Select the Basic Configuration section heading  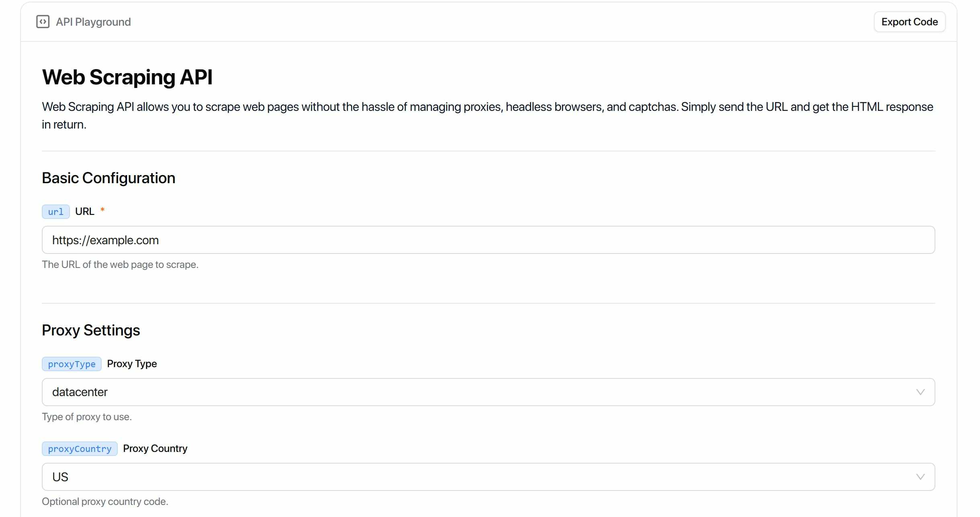(x=109, y=178)
